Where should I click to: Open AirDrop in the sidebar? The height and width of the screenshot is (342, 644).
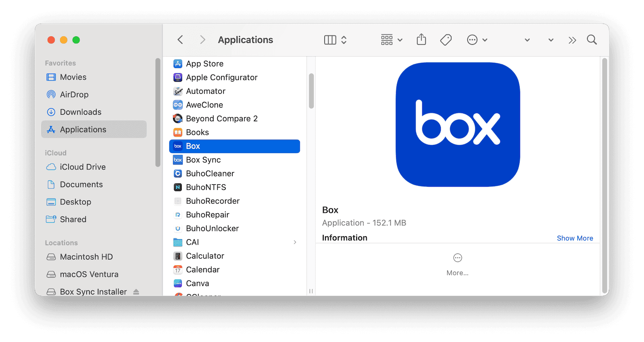tap(94, 95)
